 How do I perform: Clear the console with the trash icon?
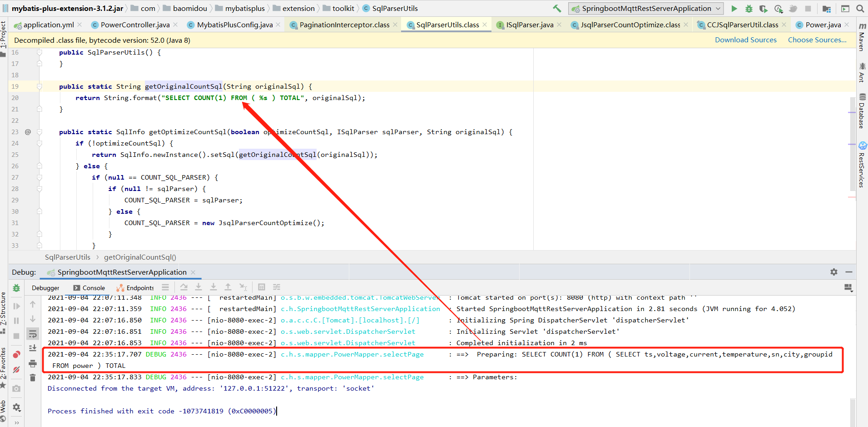point(33,378)
